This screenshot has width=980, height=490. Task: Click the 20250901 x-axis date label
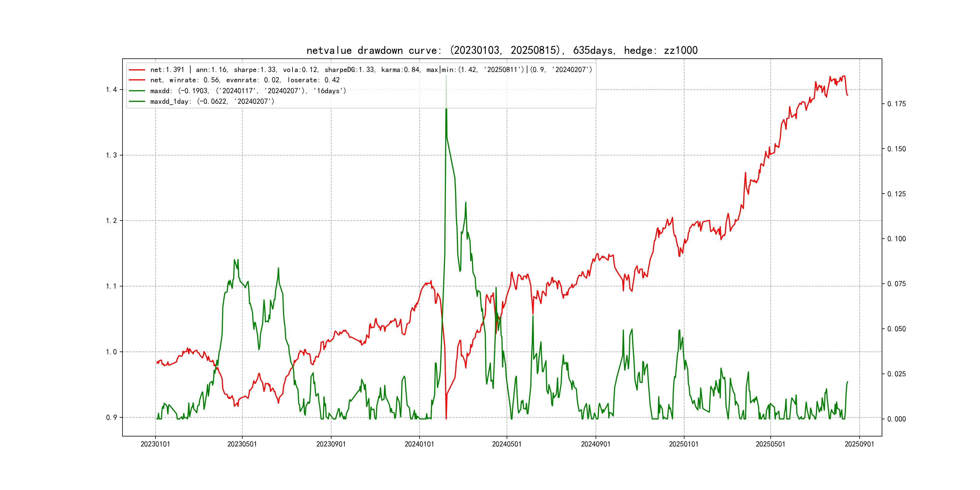point(859,444)
